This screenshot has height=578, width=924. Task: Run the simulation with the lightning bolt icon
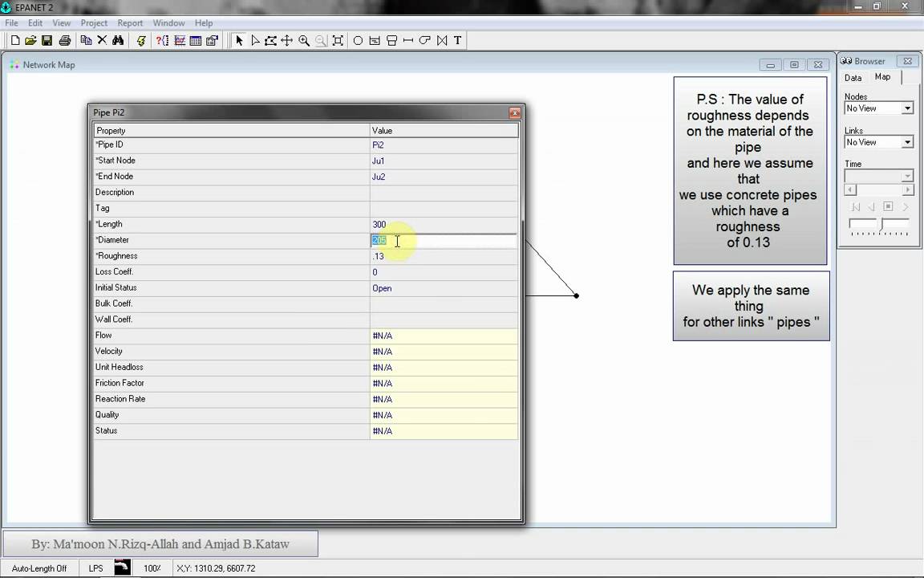tap(141, 41)
